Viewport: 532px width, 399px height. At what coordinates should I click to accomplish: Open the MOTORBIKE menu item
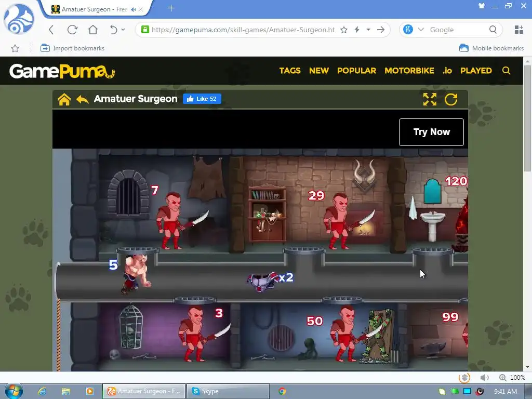[409, 71]
